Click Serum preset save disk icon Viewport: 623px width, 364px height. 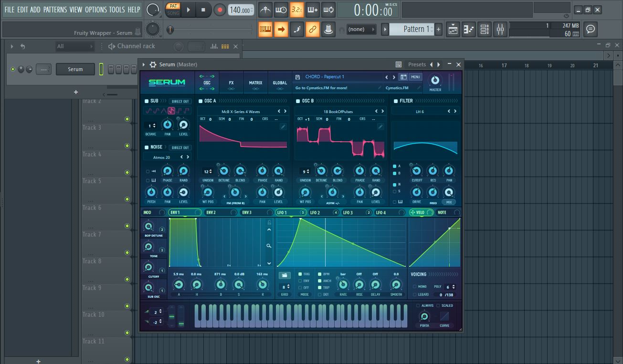pyautogui.click(x=297, y=77)
